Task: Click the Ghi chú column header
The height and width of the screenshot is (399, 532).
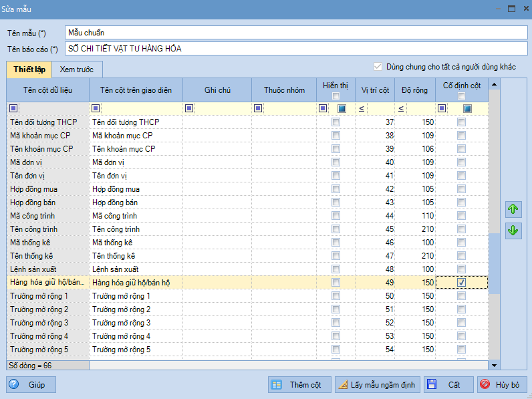Action: tap(217, 90)
